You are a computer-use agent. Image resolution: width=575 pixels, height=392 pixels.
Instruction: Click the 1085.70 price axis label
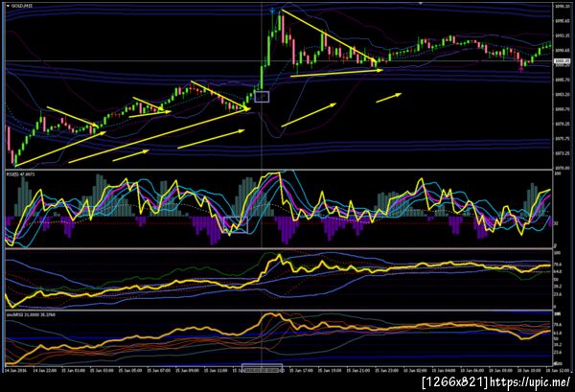pyautogui.click(x=562, y=80)
